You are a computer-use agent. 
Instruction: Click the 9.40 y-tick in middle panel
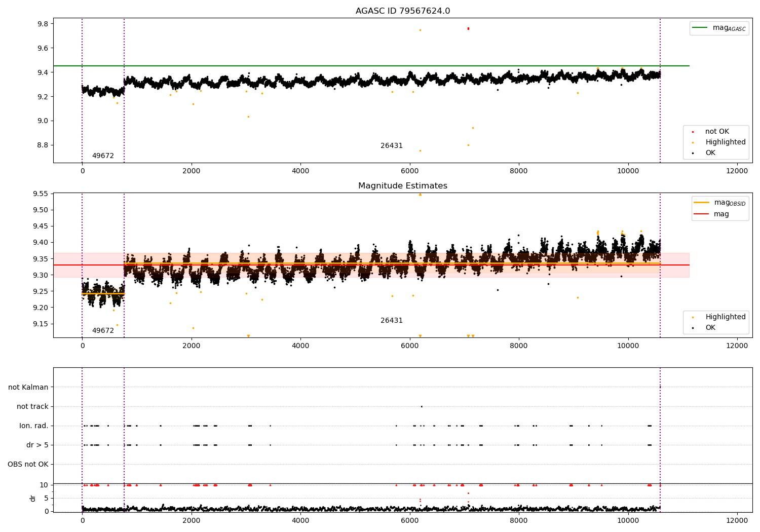(x=41, y=243)
